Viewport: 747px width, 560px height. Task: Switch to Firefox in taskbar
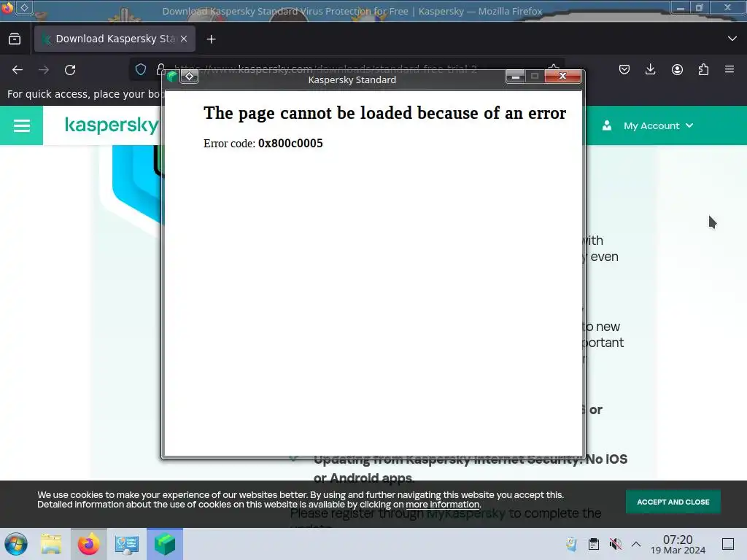coord(89,544)
